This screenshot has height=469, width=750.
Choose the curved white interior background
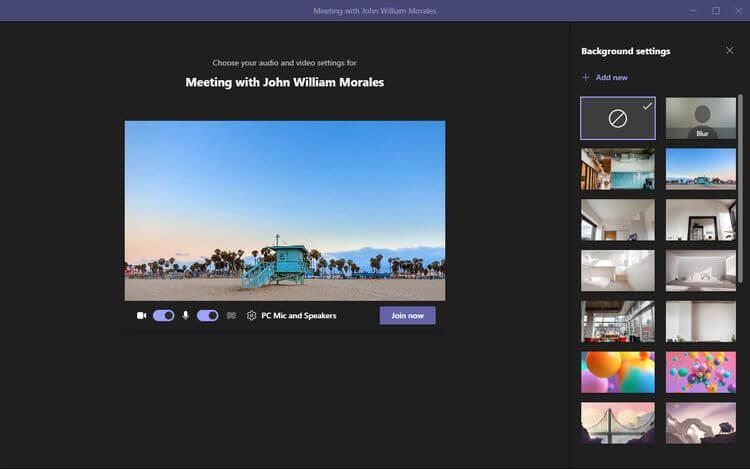point(618,271)
